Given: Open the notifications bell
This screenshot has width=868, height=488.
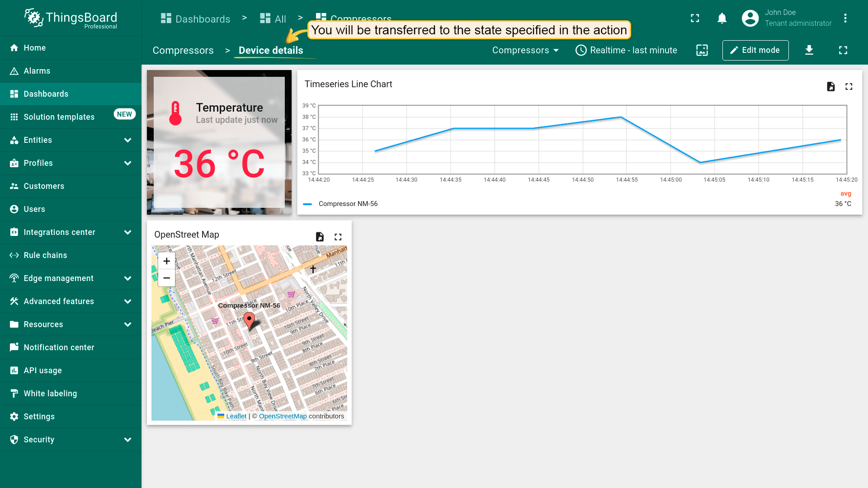Looking at the screenshot, I should tap(722, 19).
